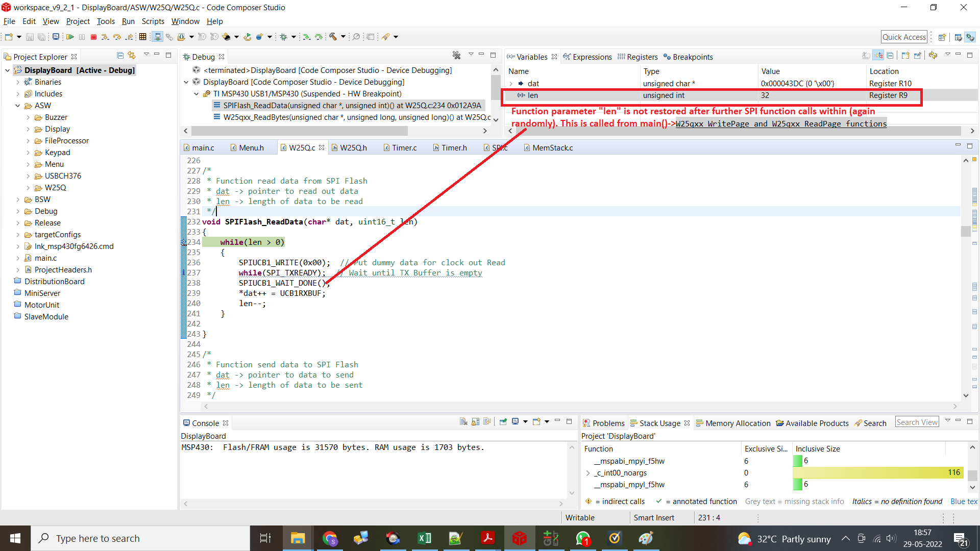Toggle Connect Target toolbar button

pos(158,37)
